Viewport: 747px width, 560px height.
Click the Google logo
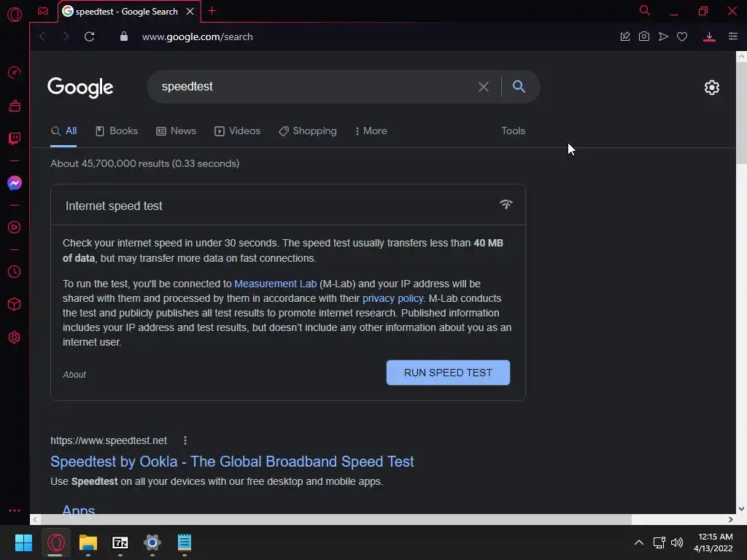coord(80,87)
